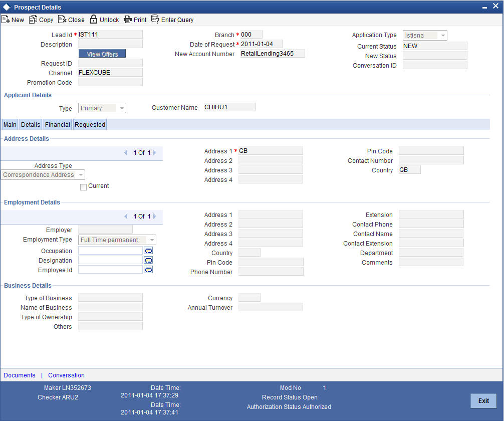Open the Occupation list-of-values icon

pyautogui.click(x=148, y=251)
